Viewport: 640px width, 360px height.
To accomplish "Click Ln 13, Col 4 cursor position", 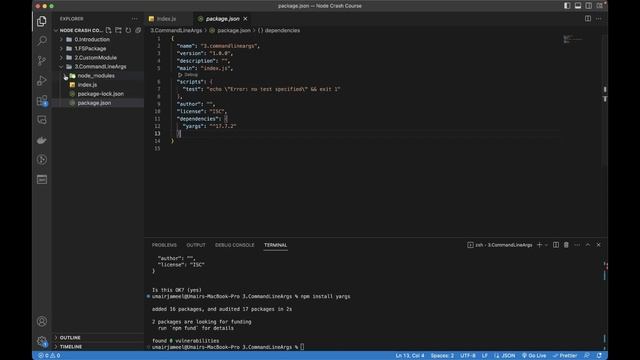I will 410,356.
